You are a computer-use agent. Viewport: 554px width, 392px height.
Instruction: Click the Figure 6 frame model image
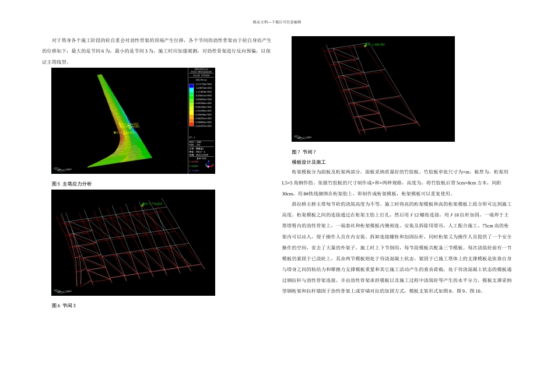point(133,243)
